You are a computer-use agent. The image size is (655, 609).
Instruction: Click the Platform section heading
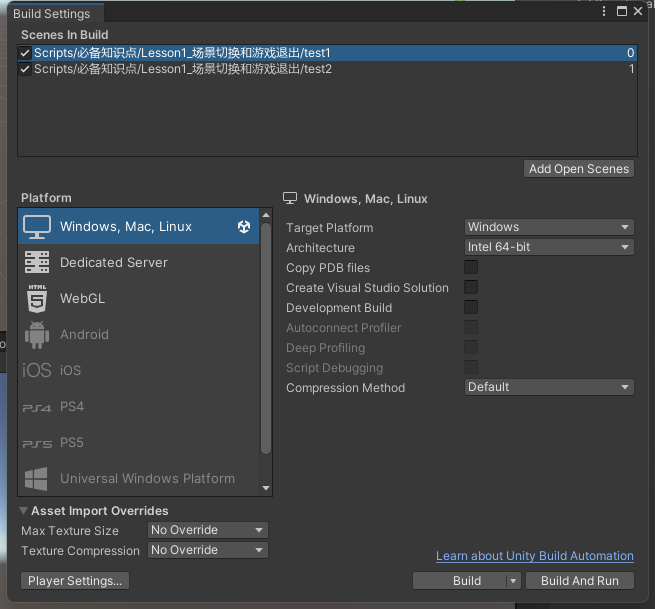pos(46,198)
